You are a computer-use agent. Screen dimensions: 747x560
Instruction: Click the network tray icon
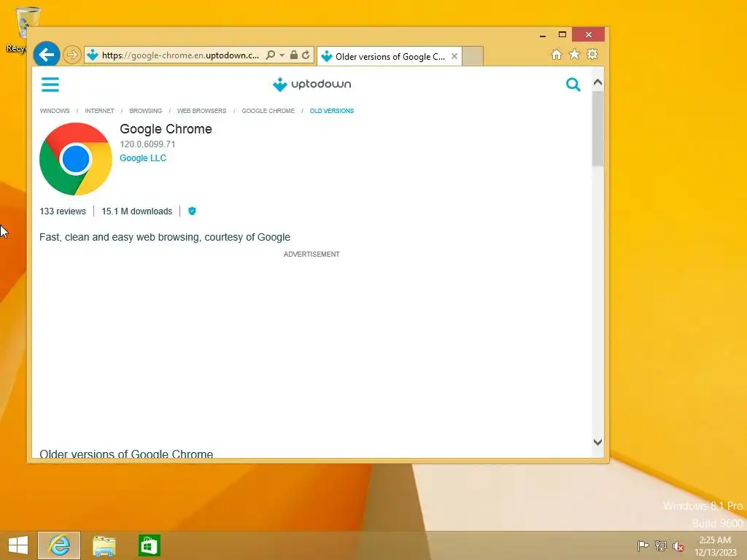pyautogui.click(x=661, y=545)
